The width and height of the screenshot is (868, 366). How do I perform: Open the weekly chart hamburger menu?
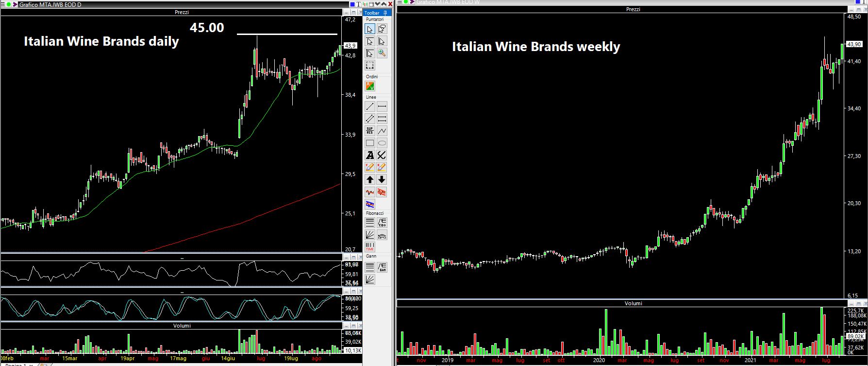[x=399, y=2]
